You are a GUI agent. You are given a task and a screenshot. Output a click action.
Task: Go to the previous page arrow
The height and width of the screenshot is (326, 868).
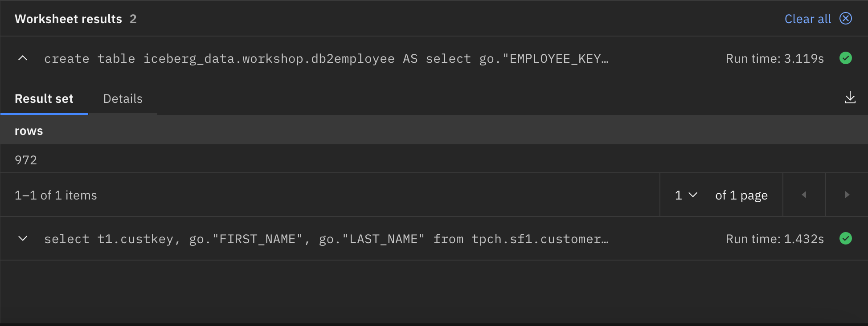pyautogui.click(x=804, y=195)
